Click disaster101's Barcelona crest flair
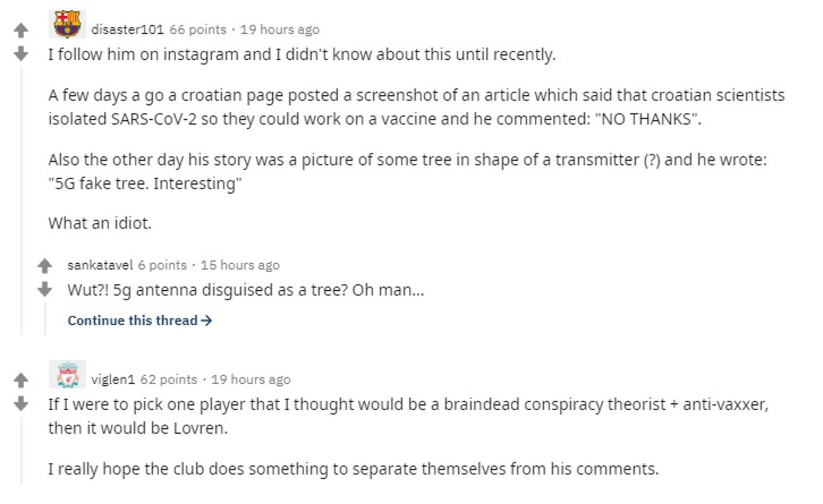The width and height of the screenshot is (823, 504). click(x=67, y=24)
